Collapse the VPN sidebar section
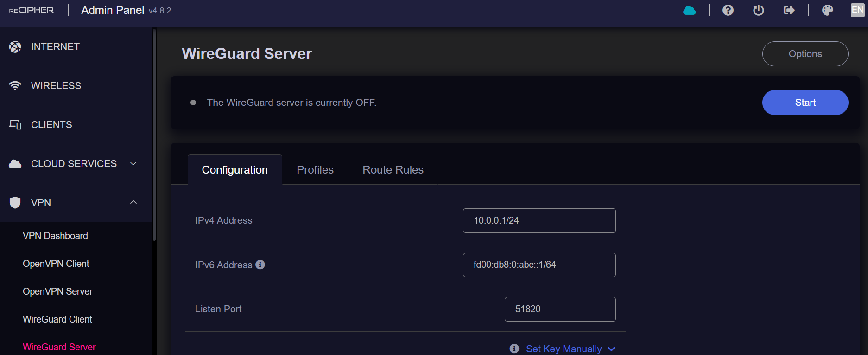This screenshot has height=355, width=868. pyautogui.click(x=133, y=203)
